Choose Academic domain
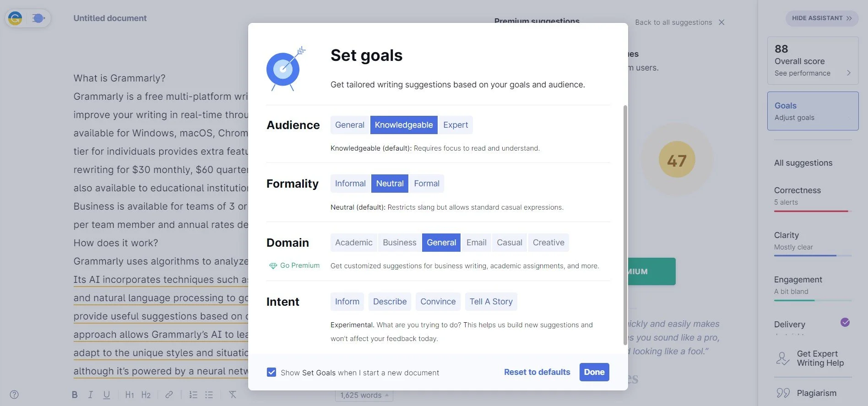This screenshot has height=406, width=868. point(353,243)
